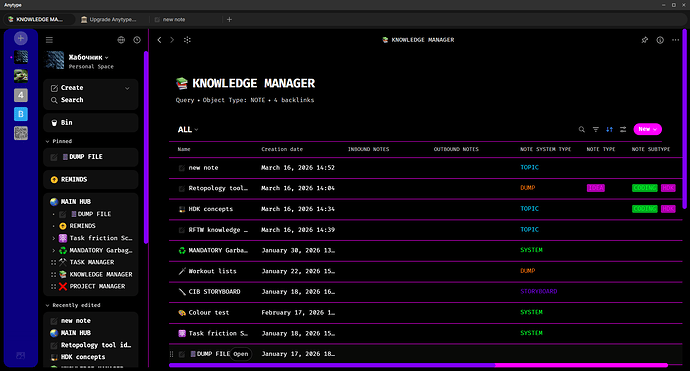This screenshot has height=371, width=690.
Task: Switch to the space with green photo avatar
Action: pos(21,76)
